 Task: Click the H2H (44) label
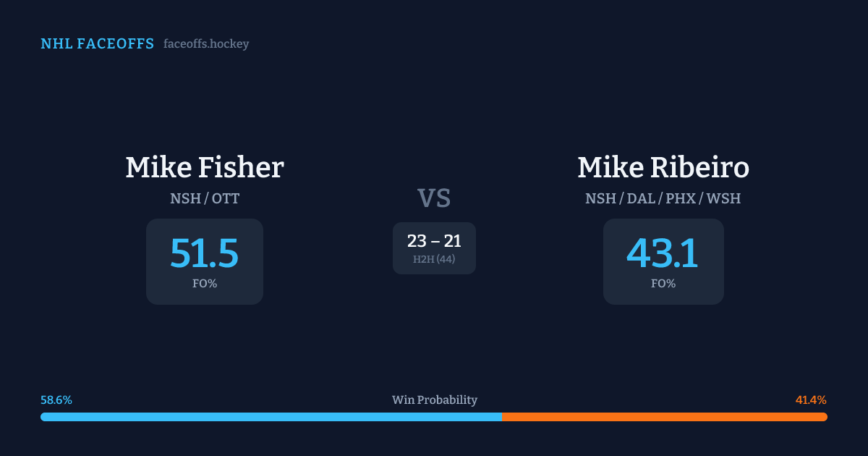point(434,259)
